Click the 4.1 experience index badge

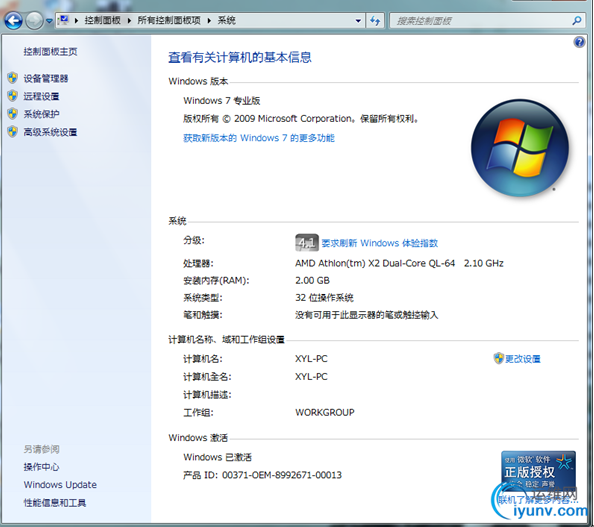306,242
